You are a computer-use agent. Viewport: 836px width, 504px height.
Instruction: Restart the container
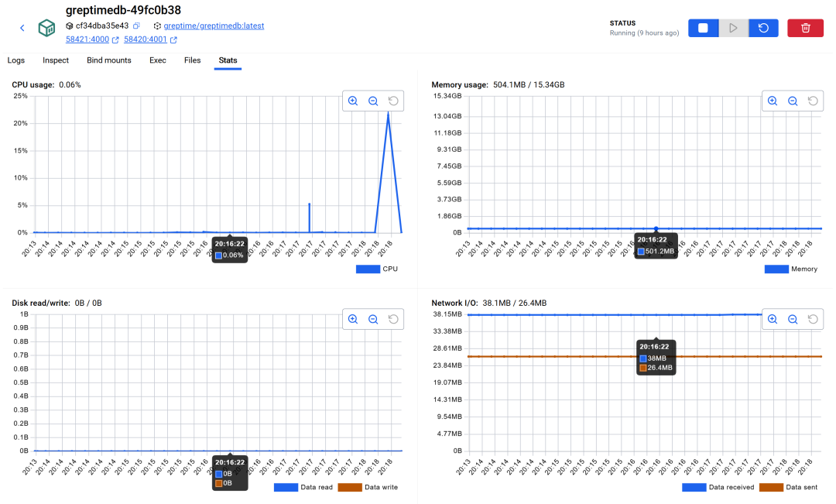coord(763,28)
